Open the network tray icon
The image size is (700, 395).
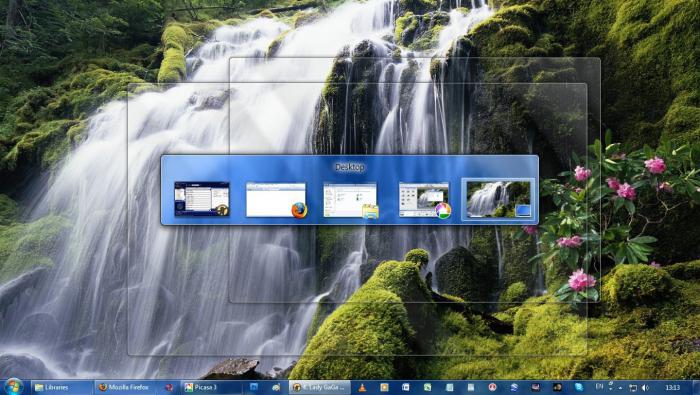click(x=633, y=388)
